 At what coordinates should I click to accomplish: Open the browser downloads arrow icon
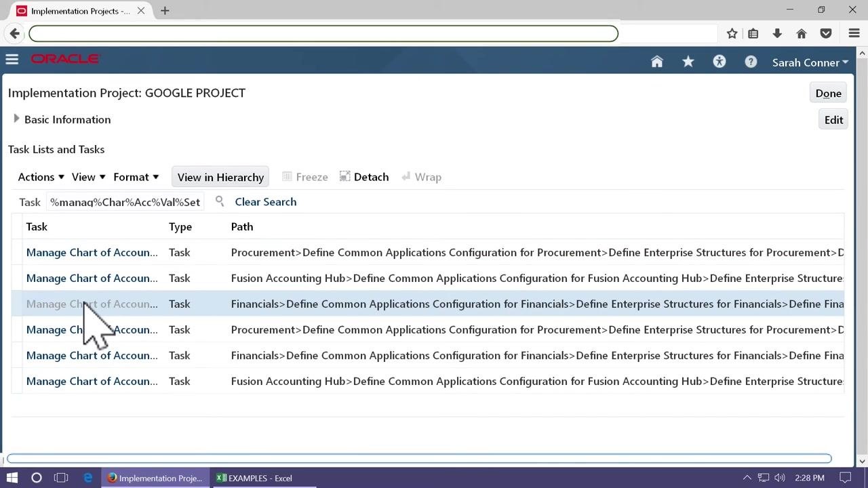click(777, 33)
